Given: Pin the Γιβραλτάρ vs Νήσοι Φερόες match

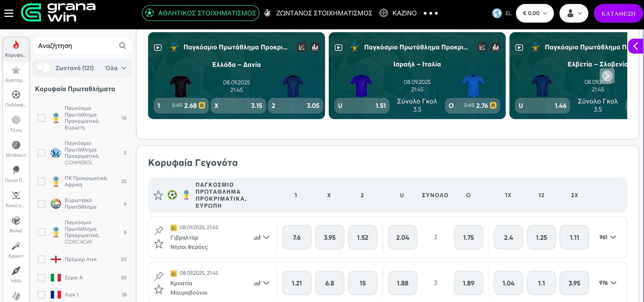Looking at the screenshot, I should pyautogui.click(x=159, y=230).
